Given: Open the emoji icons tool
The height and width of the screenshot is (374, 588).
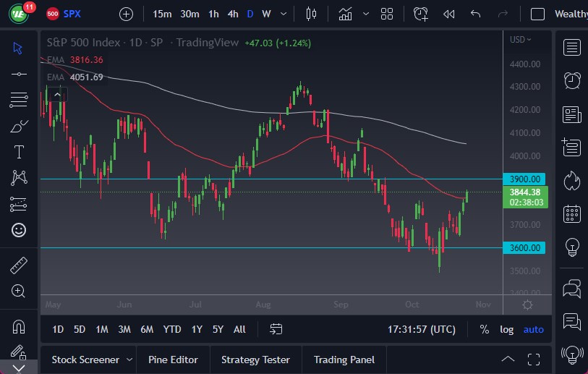Looking at the screenshot, I should (19, 230).
